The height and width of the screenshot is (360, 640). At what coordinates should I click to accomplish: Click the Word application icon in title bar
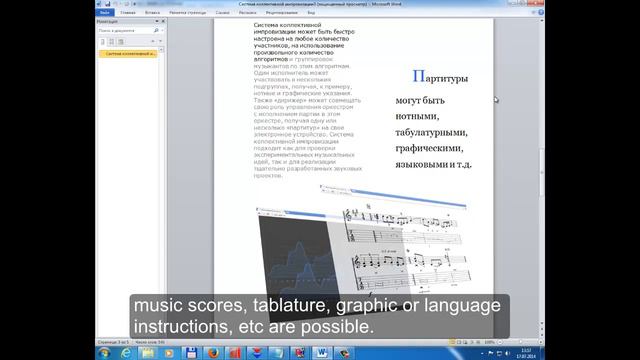99,4
